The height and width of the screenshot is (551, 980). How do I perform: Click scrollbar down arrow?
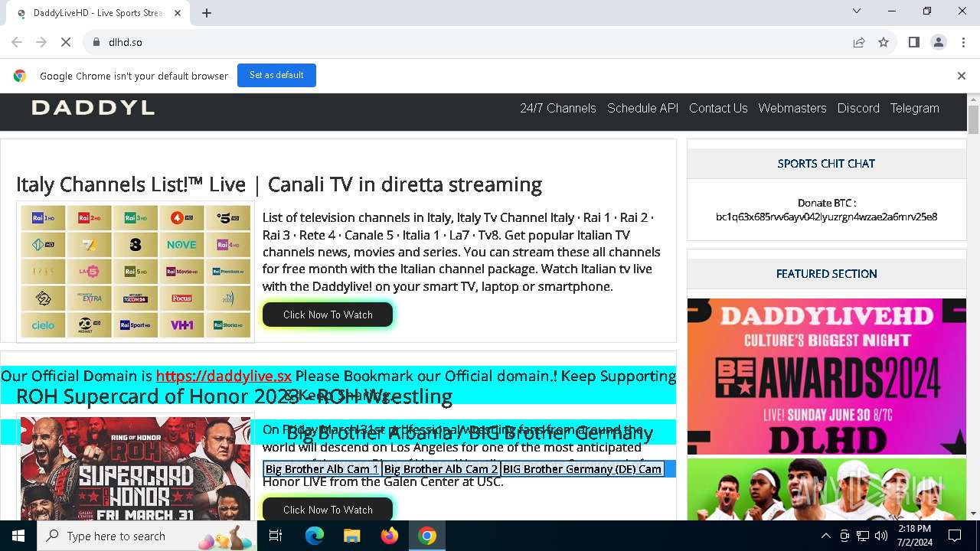973,514
